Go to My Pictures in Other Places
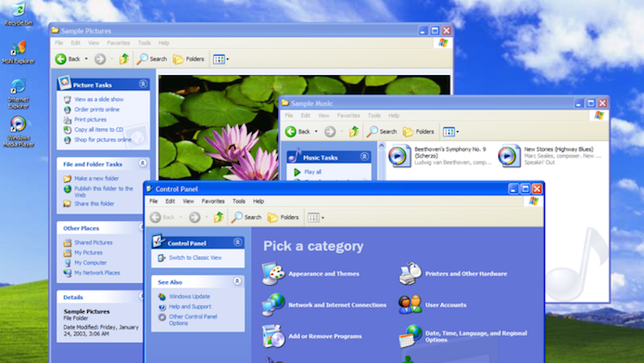Viewport: 644px width, 363px height. 88,253
